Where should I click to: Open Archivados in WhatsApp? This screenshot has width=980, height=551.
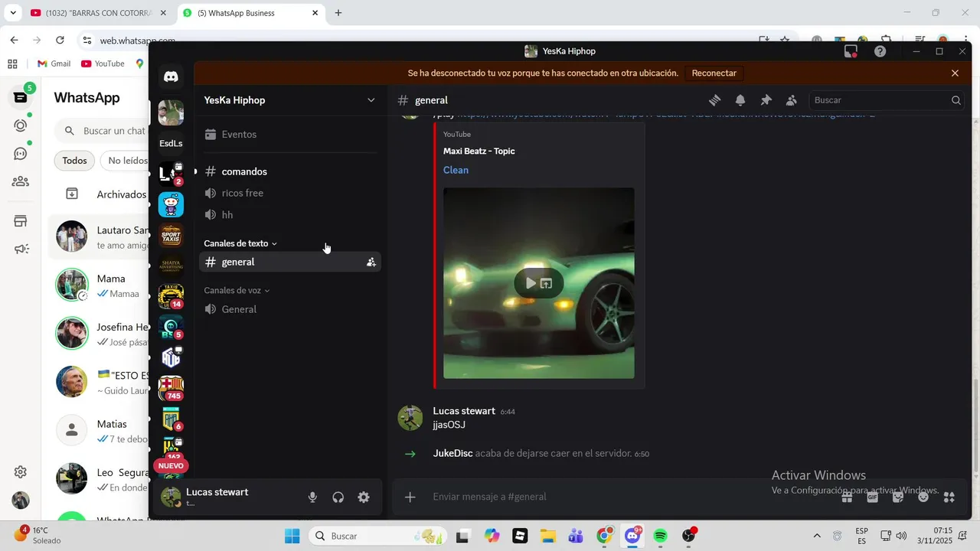click(x=100, y=194)
